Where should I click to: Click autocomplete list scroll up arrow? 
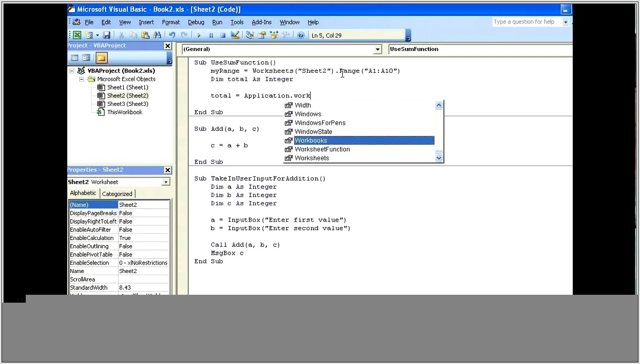click(x=439, y=105)
